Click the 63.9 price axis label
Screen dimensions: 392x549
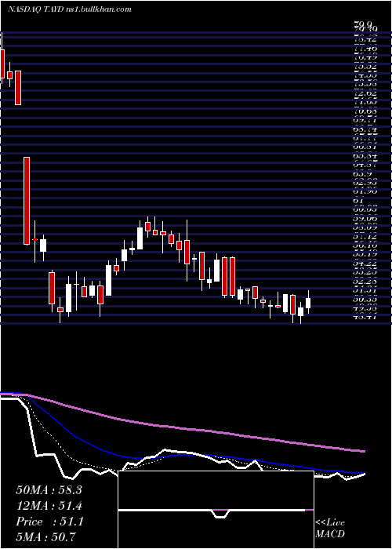pyautogui.click(x=361, y=174)
